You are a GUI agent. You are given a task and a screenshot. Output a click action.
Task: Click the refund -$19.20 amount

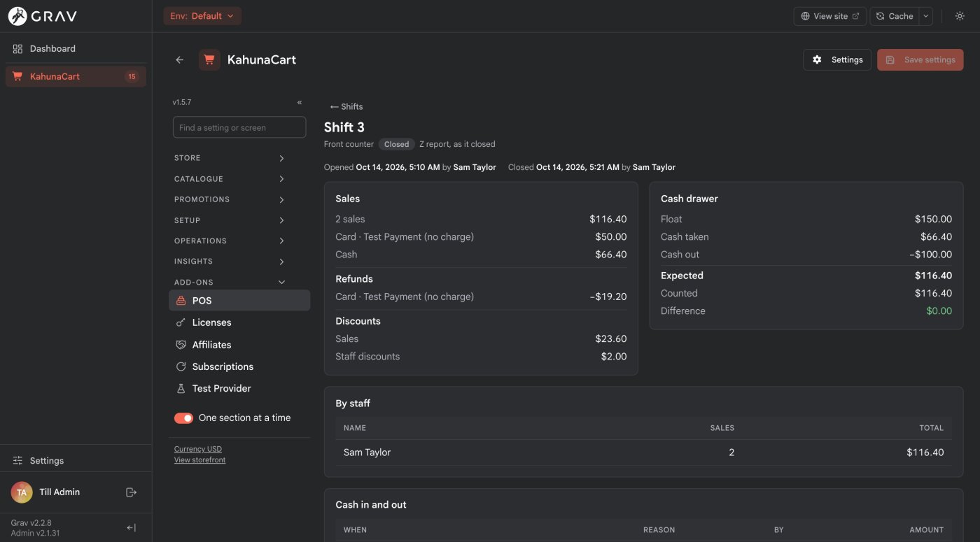[x=608, y=297]
